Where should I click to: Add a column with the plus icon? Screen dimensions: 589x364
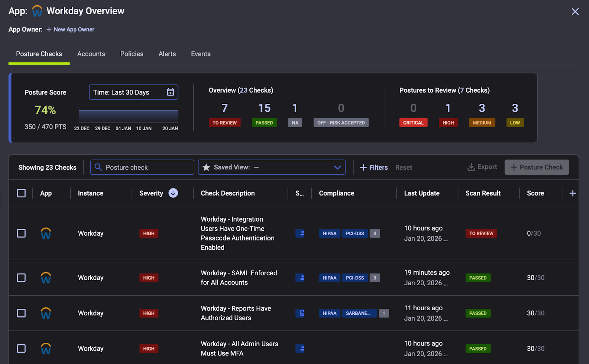(x=572, y=193)
